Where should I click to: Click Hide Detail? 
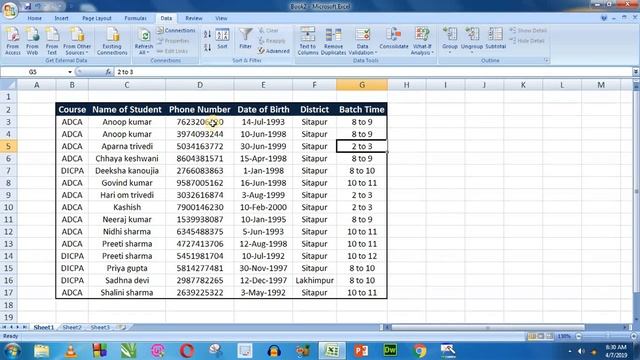[x=527, y=41]
